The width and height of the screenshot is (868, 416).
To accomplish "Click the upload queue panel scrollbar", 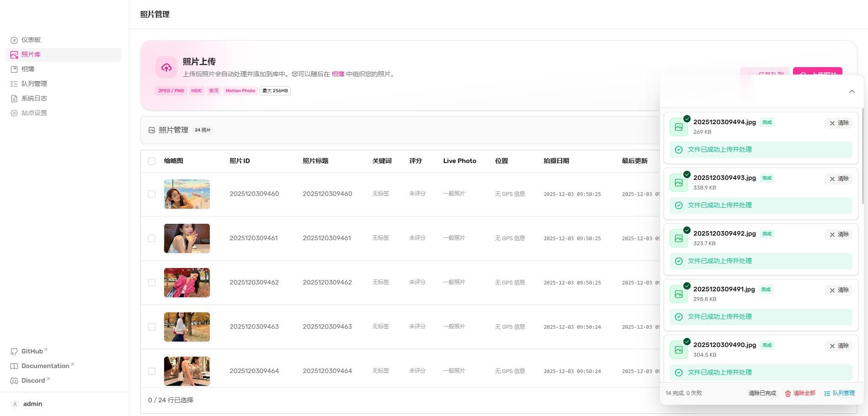I will [x=863, y=156].
